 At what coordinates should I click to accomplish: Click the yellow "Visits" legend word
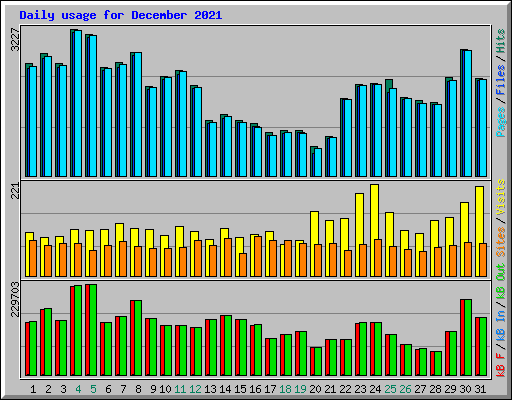click(500, 198)
